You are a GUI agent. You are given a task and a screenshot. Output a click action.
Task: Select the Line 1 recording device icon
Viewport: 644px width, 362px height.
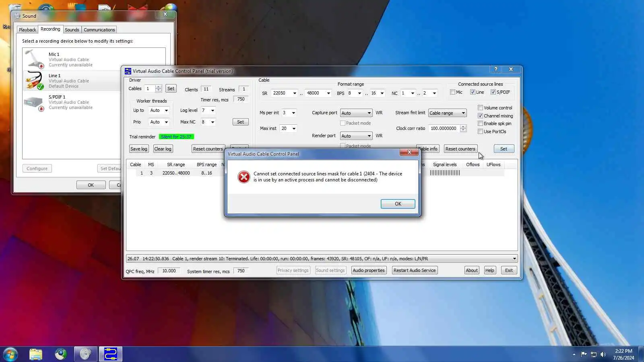click(34, 80)
